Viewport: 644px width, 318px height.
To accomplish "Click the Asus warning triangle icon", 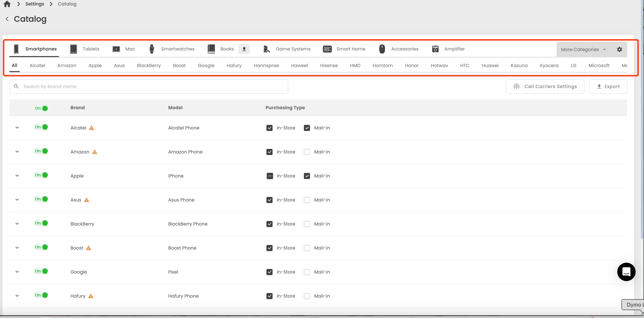I will [x=87, y=200].
